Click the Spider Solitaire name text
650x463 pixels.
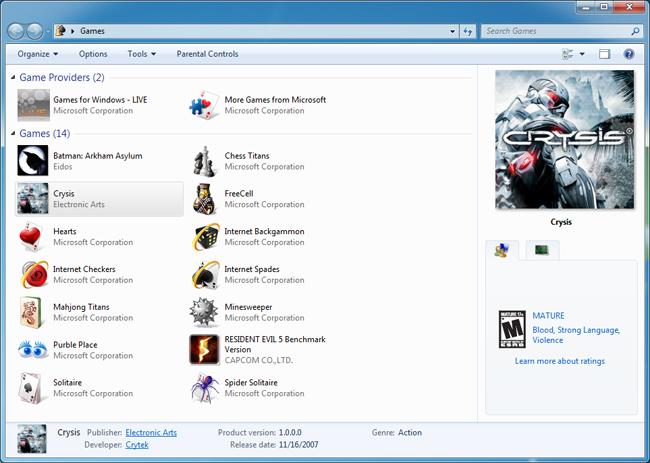pyautogui.click(x=251, y=383)
